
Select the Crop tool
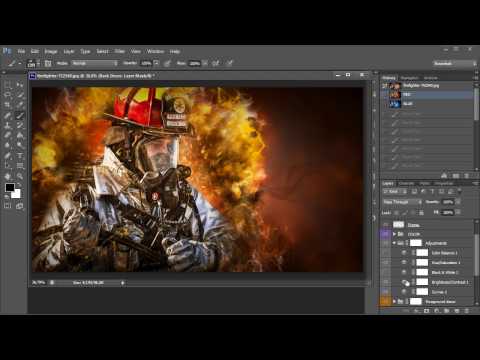pyautogui.click(x=7, y=105)
